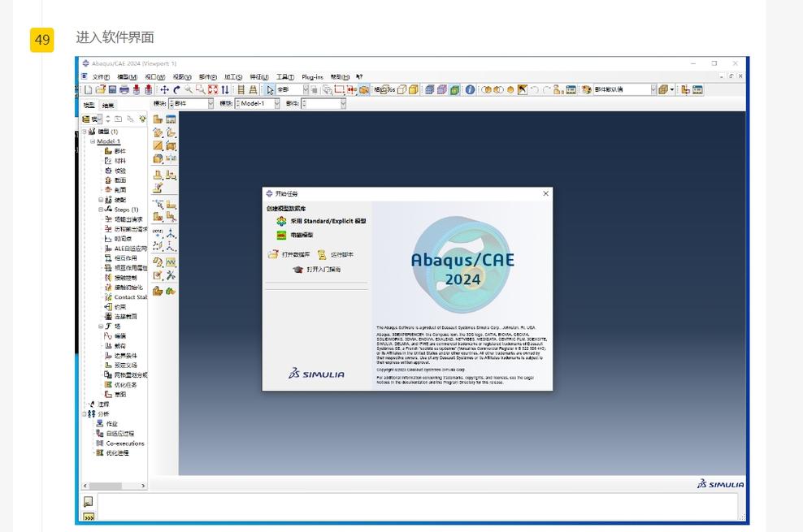Open the empty Part dropdown
Image resolution: width=803 pixels, height=532 pixels.
pyautogui.click(x=323, y=103)
